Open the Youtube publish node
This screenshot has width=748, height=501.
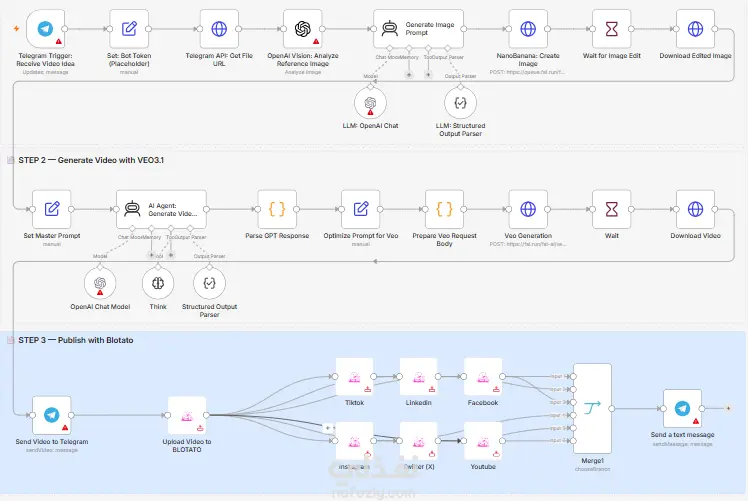(x=483, y=441)
